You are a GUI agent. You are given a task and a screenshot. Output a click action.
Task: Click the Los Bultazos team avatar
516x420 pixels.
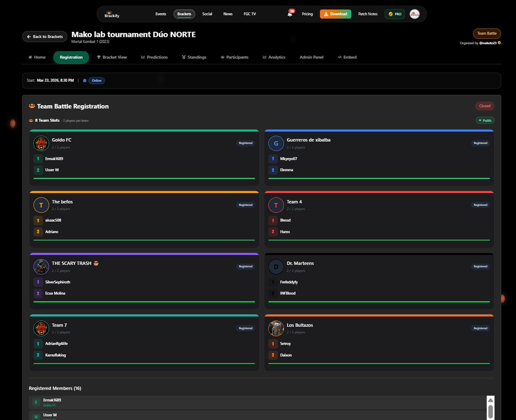coord(276,328)
